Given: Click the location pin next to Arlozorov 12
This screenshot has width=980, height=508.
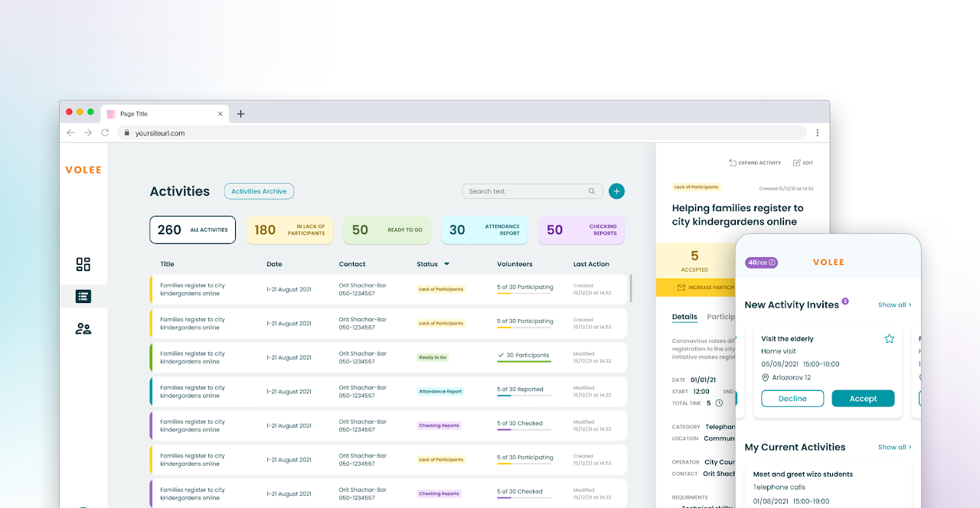Looking at the screenshot, I should tap(765, 377).
